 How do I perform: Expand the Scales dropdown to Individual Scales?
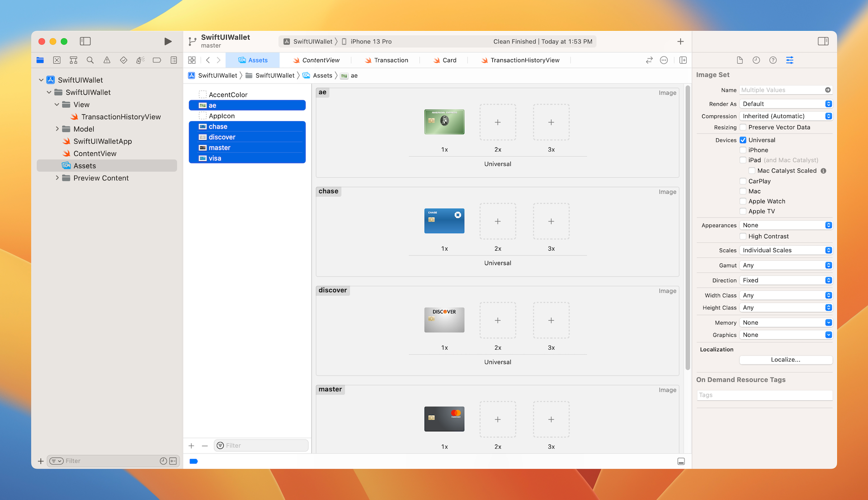tap(785, 250)
